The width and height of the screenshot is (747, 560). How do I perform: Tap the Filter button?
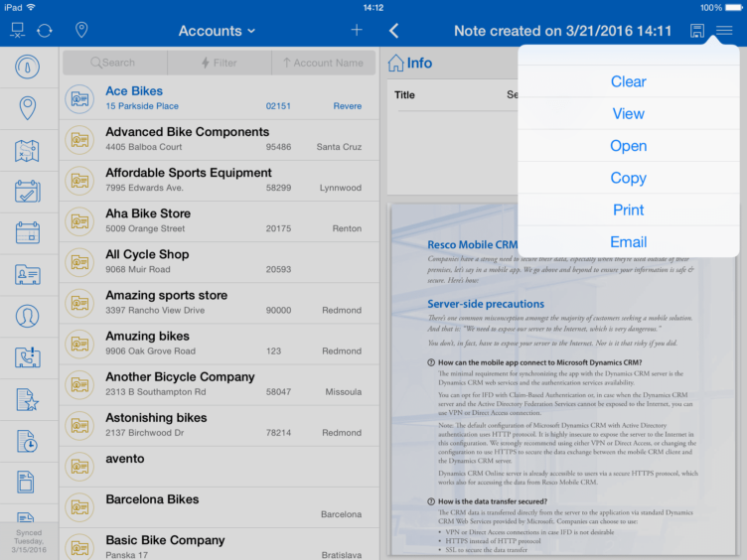[x=220, y=63]
